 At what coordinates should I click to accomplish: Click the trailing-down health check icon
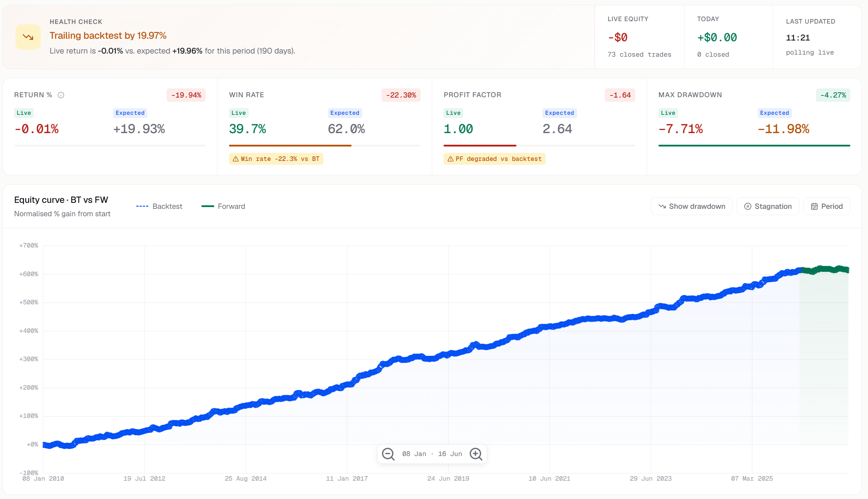tap(28, 37)
